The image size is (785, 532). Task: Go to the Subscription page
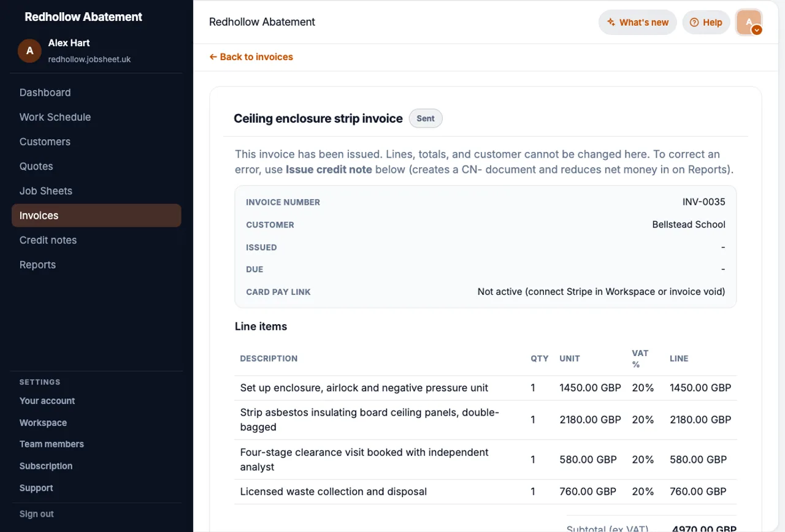pyautogui.click(x=46, y=466)
